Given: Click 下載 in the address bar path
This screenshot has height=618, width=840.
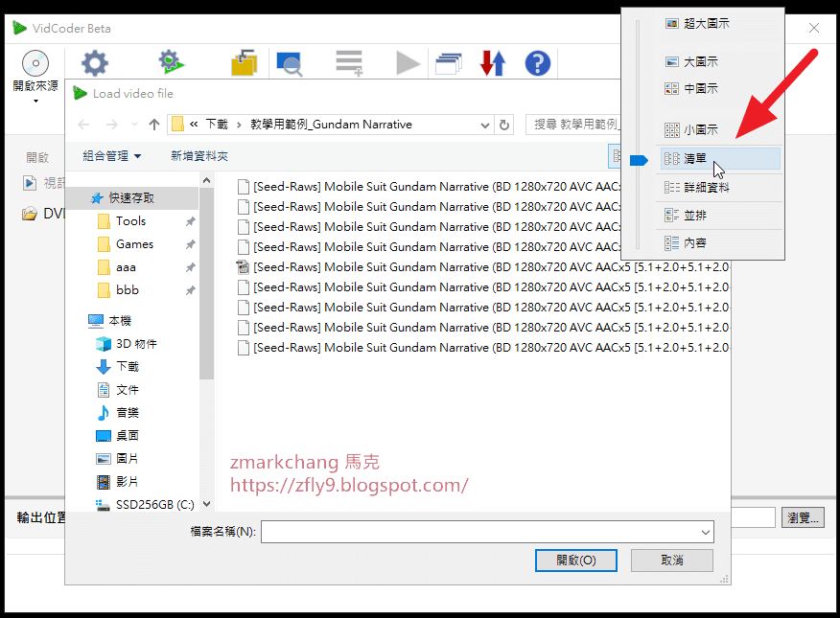Looking at the screenshot, I should pos(217,125).
